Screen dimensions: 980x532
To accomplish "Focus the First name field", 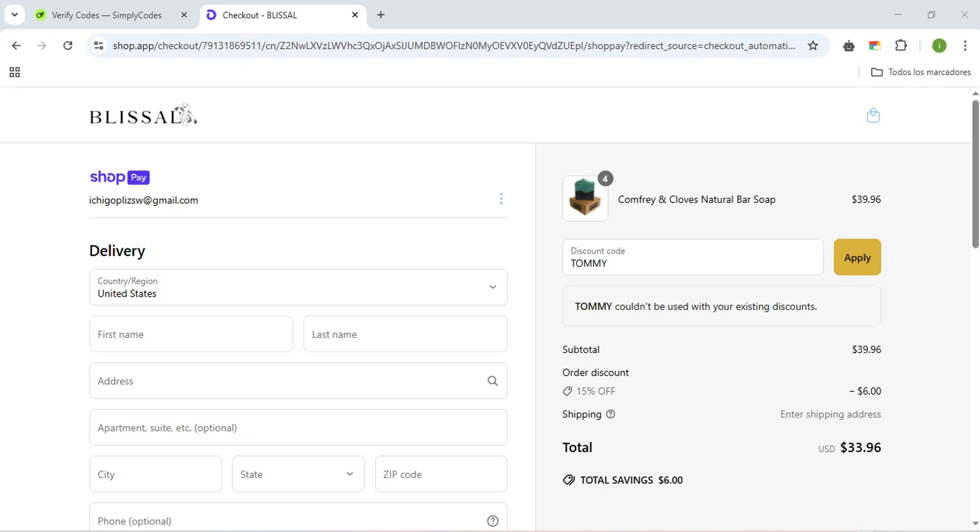I will coord(191,335).
